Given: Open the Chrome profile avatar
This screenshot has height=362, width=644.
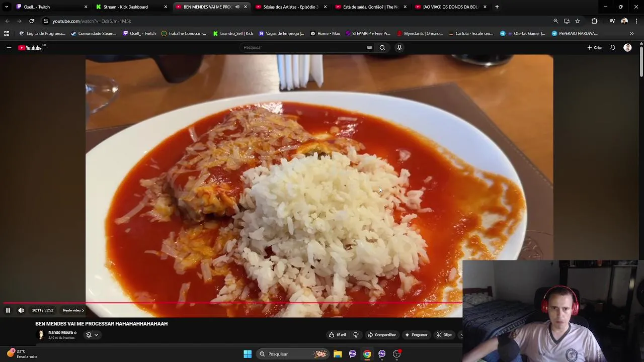Looking at the screenshot, I should (x=624, y=21).
